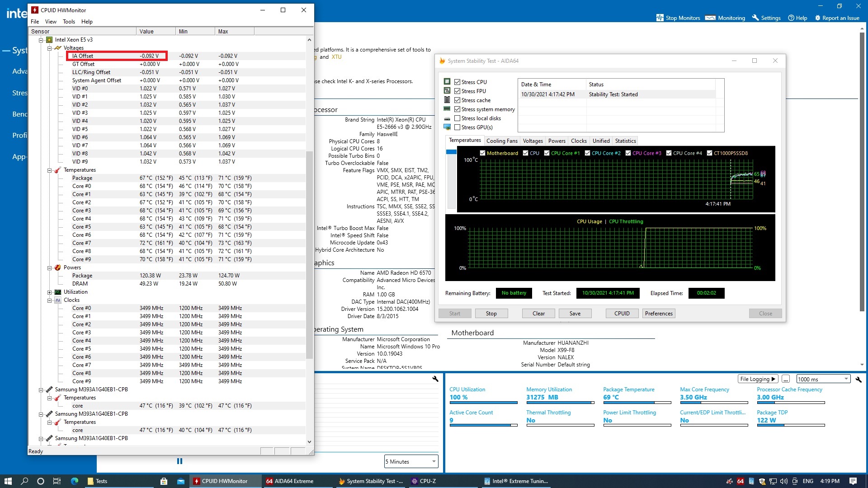Toggle the Motherboard temperature graph checkbox

[x=482, y=153]
